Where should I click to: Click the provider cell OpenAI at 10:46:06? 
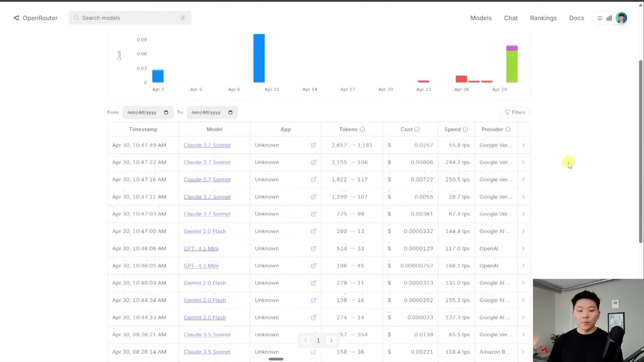point(489,249)
